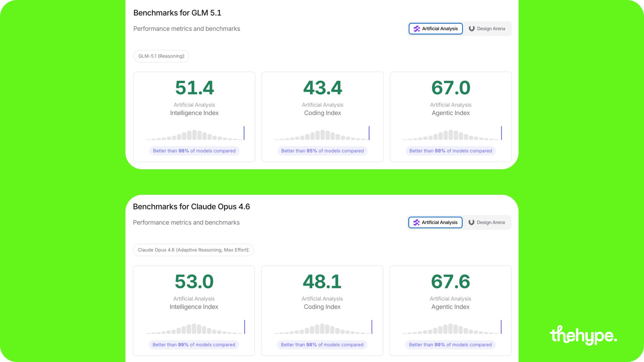Click the 'Benchmarks for Claude Opus 4.6' heading
The height and width of the screenshot is (362, 644).
tap(191, 206)
